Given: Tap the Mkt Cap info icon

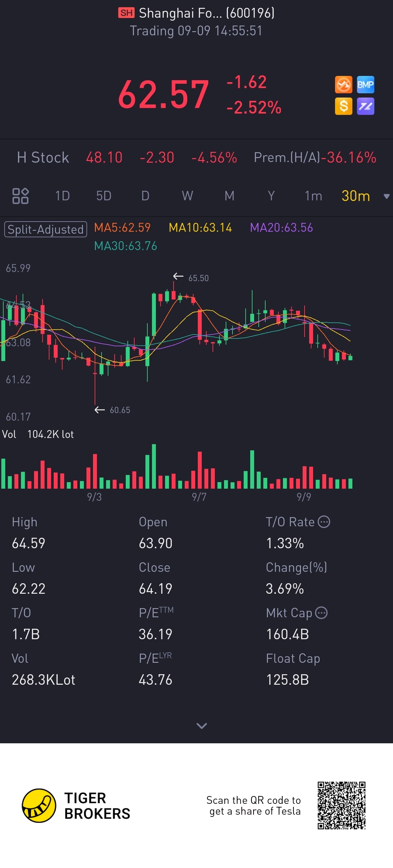Looking at the screenshot, I should tap(321, 613).
